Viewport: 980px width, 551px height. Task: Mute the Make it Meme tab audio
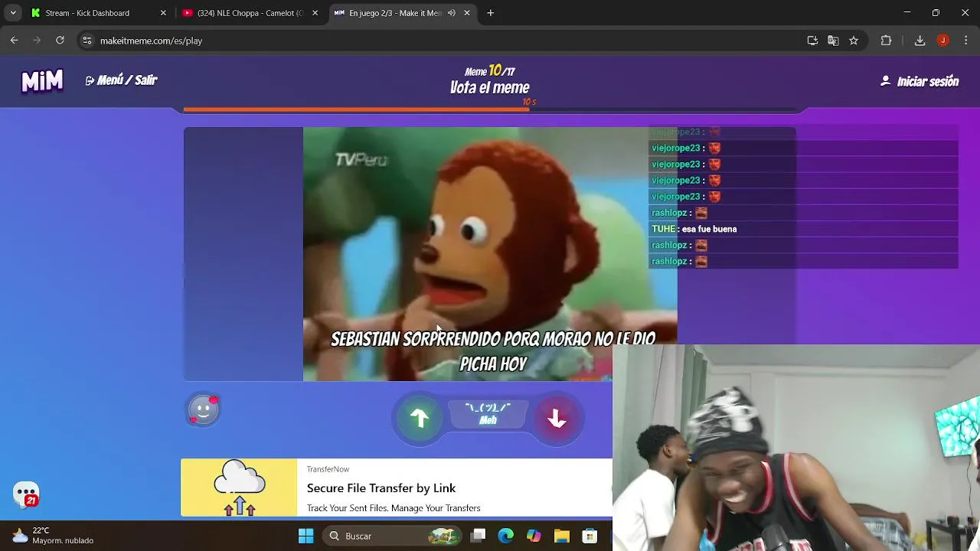pos(452,13)
